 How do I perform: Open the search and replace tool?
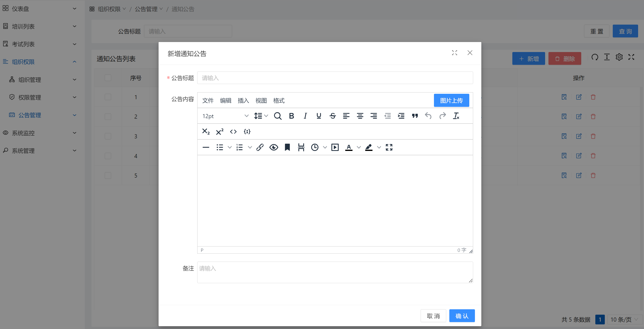click(x=277, y=116)
